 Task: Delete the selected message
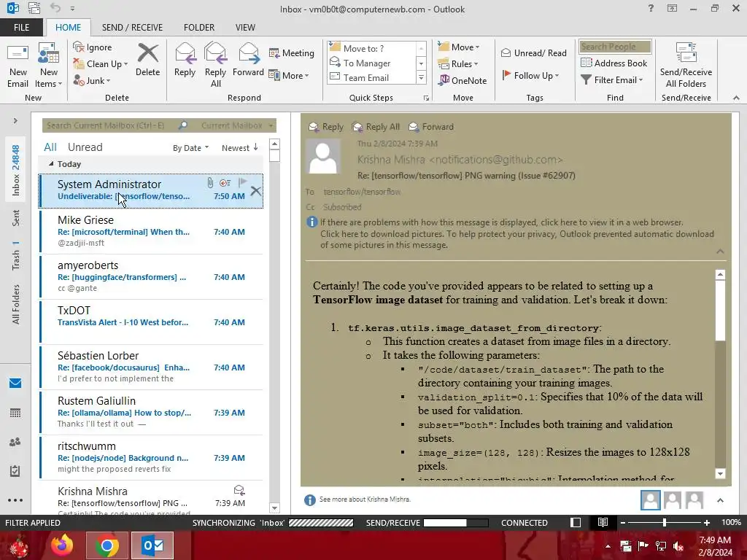(147, 60)
